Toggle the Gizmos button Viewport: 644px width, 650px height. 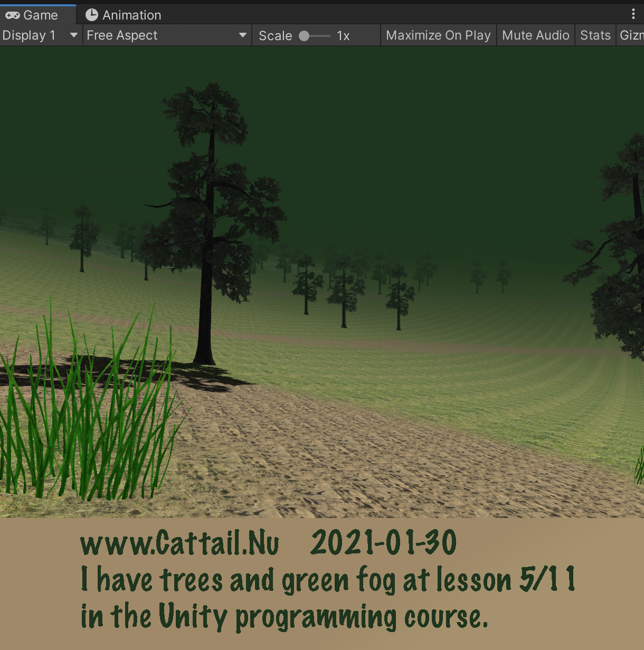point(630,35)
